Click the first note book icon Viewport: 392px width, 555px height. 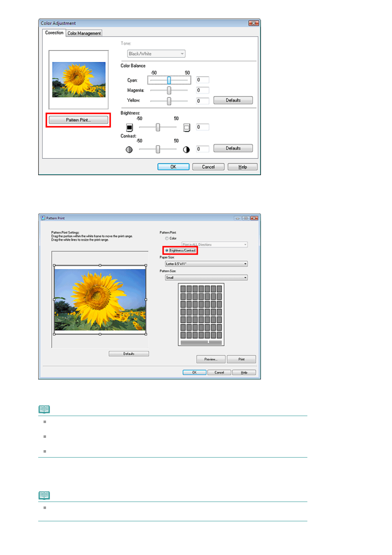pos(44,409)
